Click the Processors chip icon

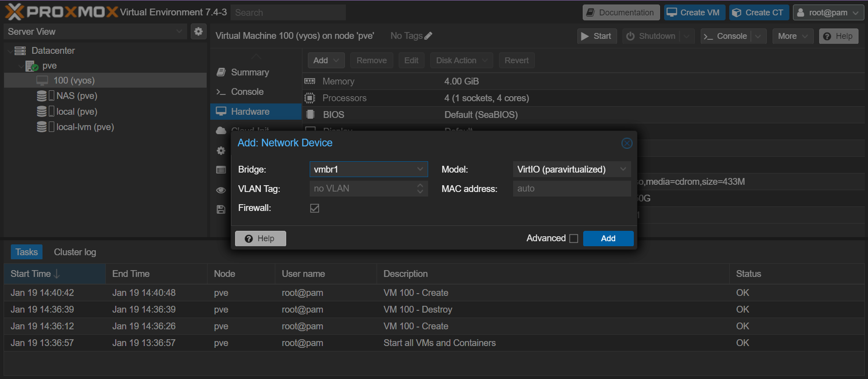click(x=310, y=98)
